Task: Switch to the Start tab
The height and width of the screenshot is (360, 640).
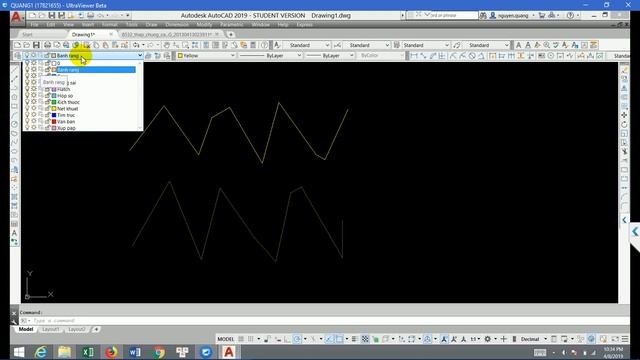Action: 27,35
